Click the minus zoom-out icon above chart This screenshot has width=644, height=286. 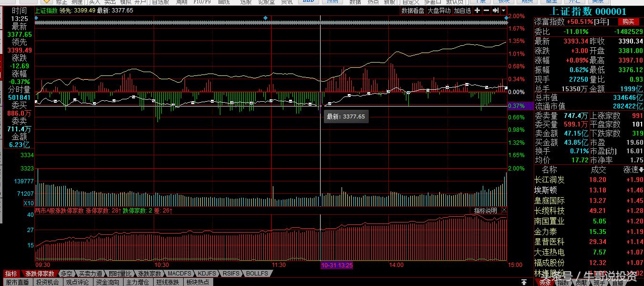[486, 11]
